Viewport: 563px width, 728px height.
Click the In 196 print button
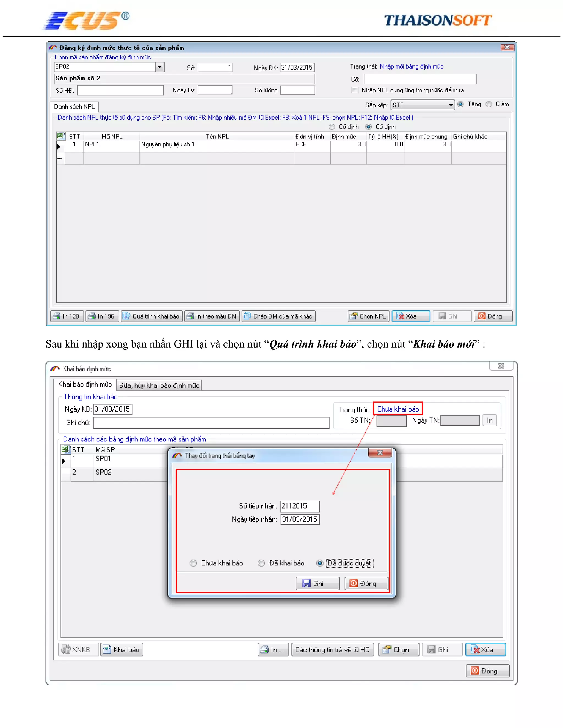102,316
